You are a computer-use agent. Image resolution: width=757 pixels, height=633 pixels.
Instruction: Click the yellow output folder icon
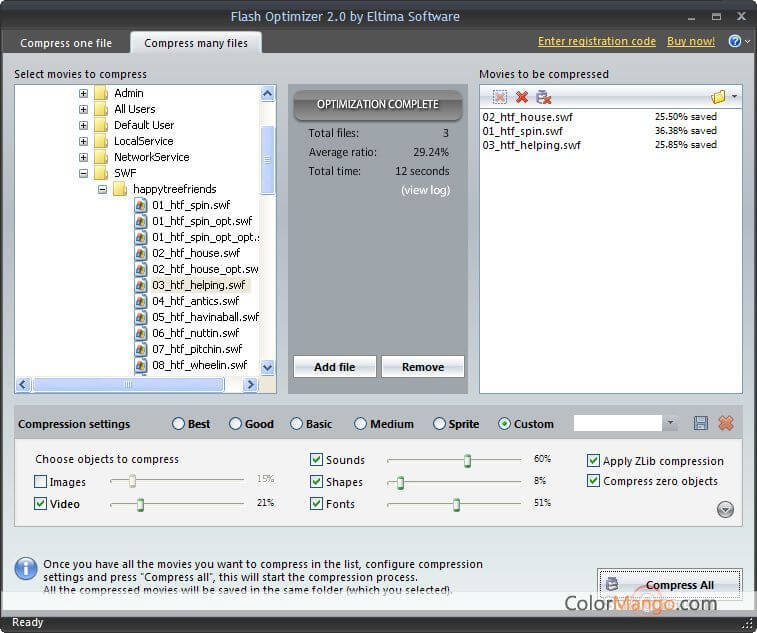click(718, 97)
